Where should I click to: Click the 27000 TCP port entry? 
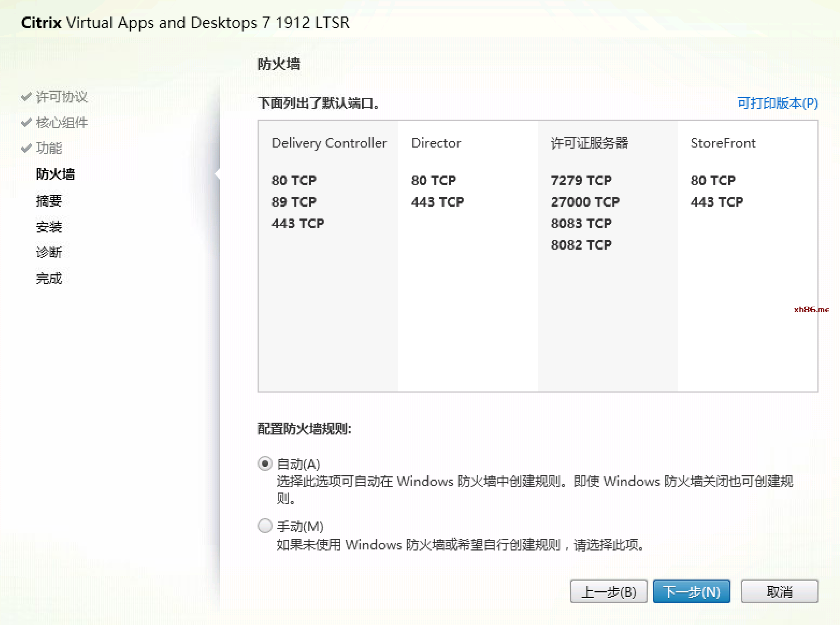pos(585,202)
